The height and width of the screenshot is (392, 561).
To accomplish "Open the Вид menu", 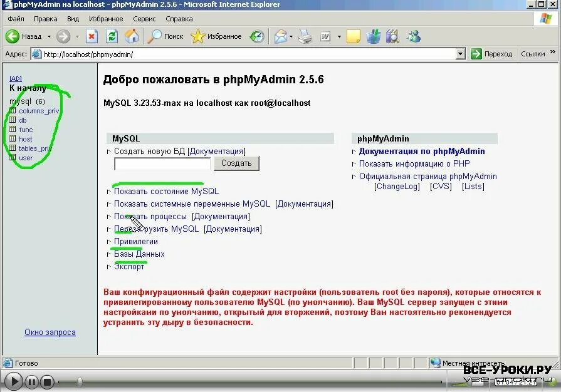I will 73,19.
